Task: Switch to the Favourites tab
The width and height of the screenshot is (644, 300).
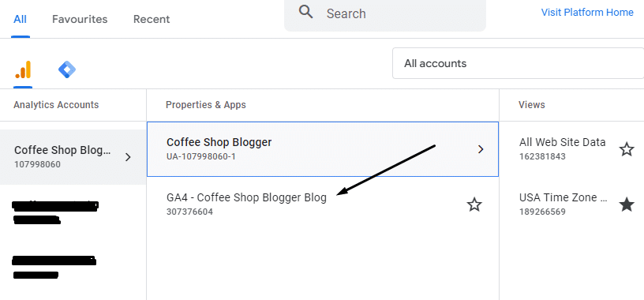Action: click(80, 19)
